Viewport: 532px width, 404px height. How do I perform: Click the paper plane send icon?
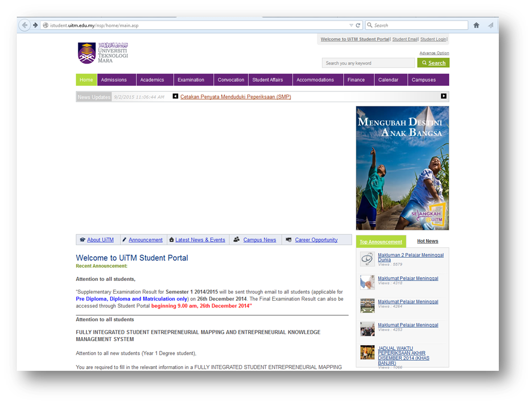pyautogui.click(x=491, y=25)
